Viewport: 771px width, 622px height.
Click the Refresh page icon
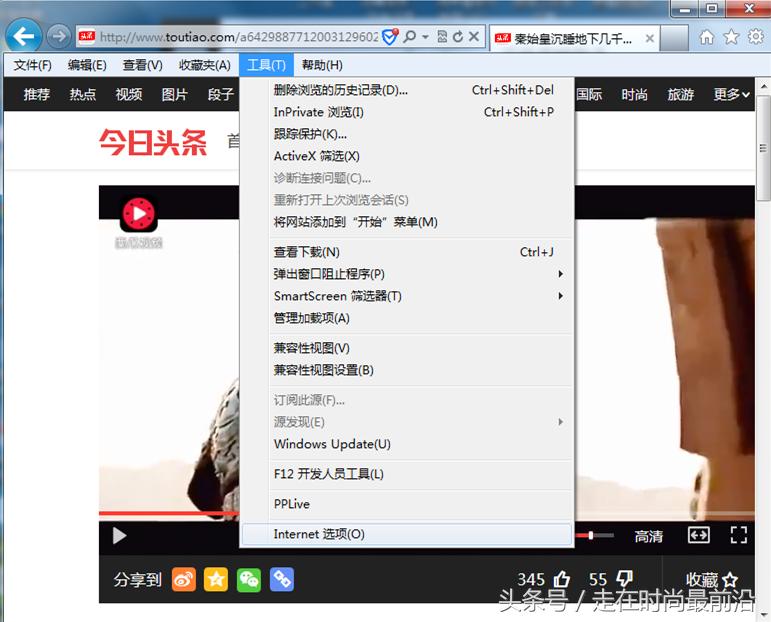(x=458, y=36)
